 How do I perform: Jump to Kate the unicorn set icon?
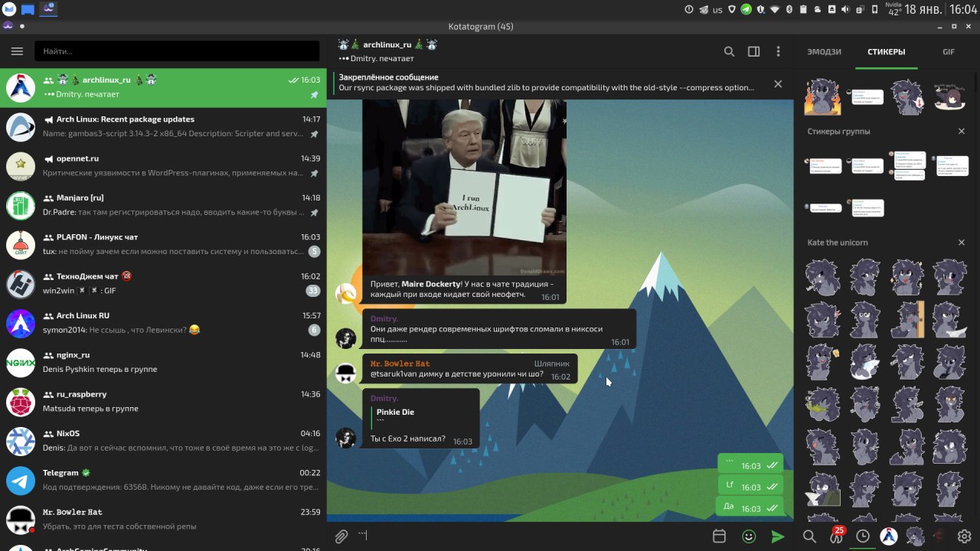click(x=915, y=536)
